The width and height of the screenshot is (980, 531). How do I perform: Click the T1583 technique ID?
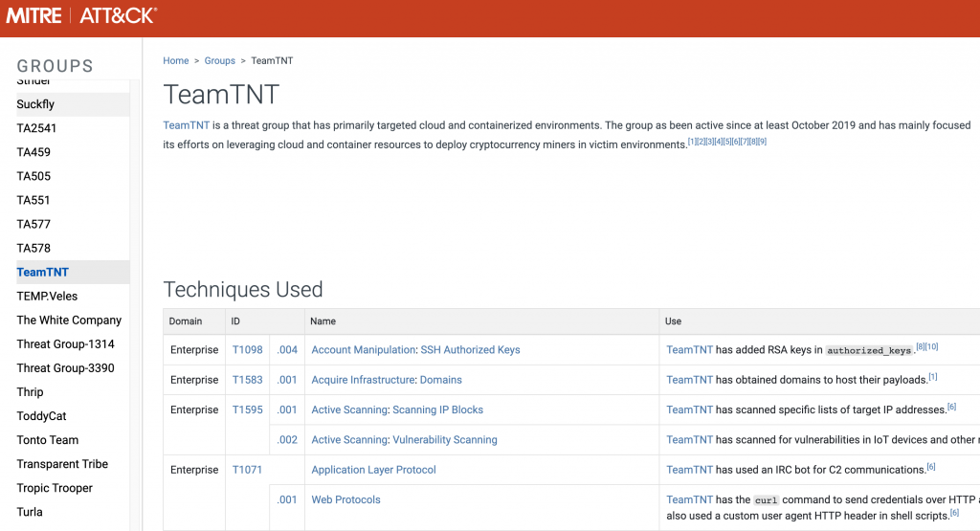point(247,380)
